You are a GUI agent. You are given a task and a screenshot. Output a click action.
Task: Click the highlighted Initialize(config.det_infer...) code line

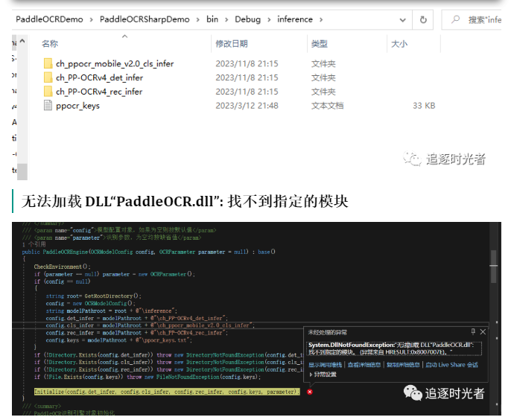[x=167, y=392]
